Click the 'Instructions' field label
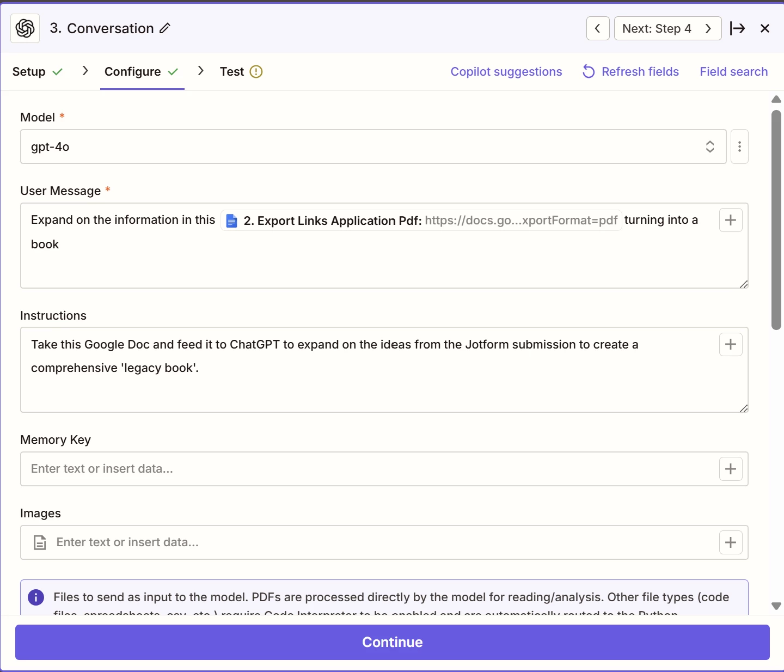This screenshot has height=672, width=784. tap(53, 315)
